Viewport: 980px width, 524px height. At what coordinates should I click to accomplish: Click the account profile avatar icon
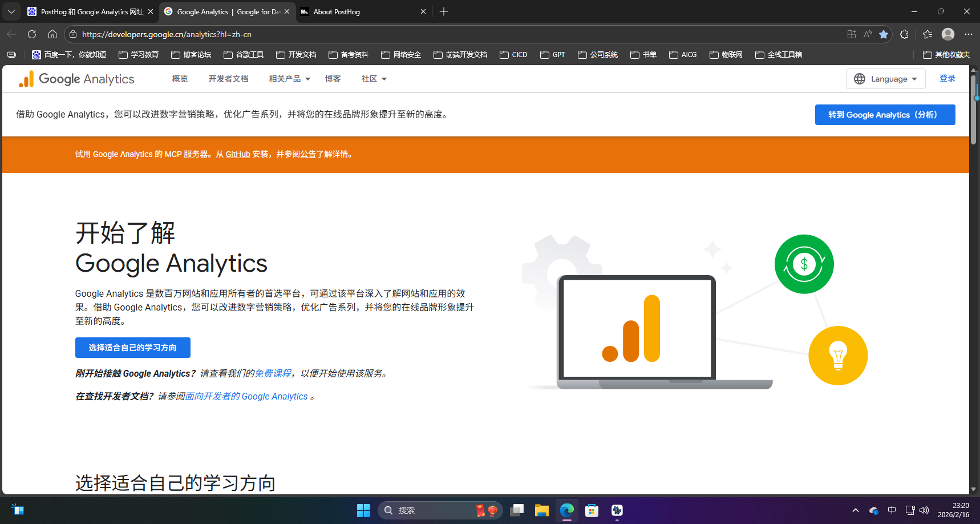948,34
